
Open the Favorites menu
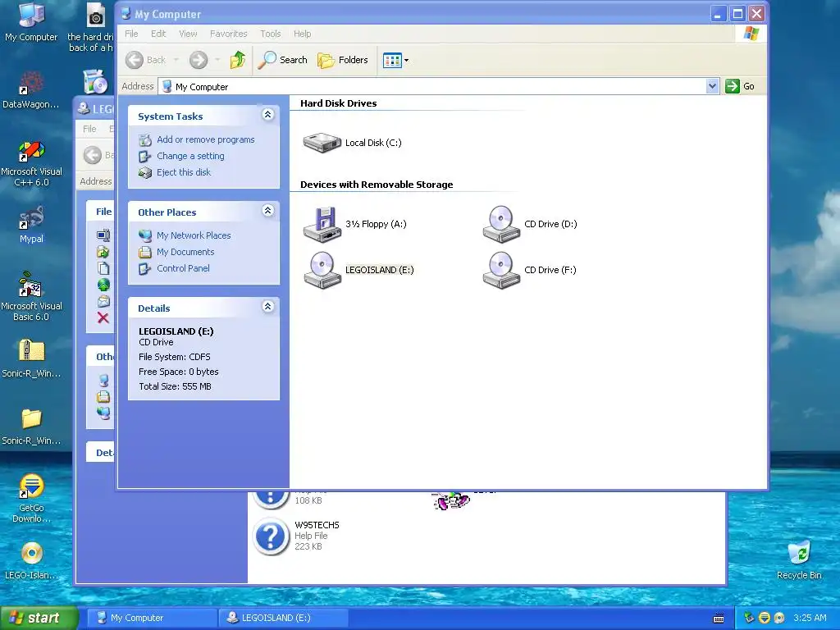tap(229, 34)
